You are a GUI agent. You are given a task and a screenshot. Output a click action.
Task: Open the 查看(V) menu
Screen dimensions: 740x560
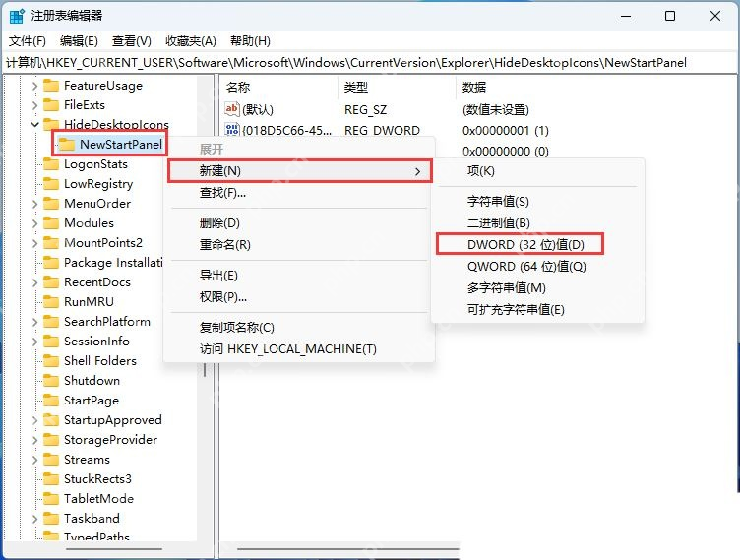tap(131, 41)
